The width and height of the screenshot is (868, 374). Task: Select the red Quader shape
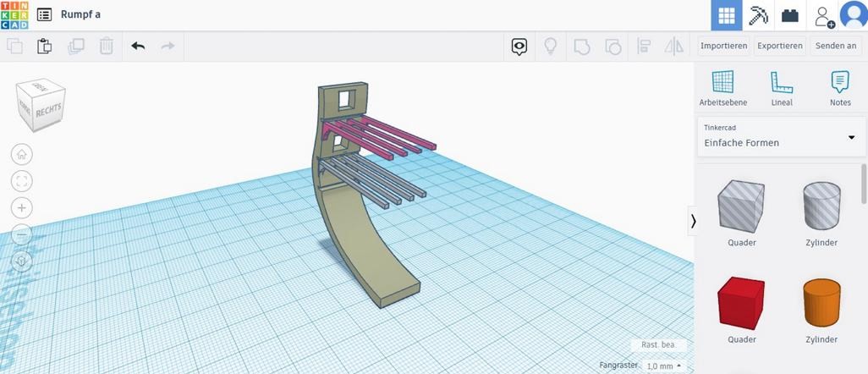point(741,303)
